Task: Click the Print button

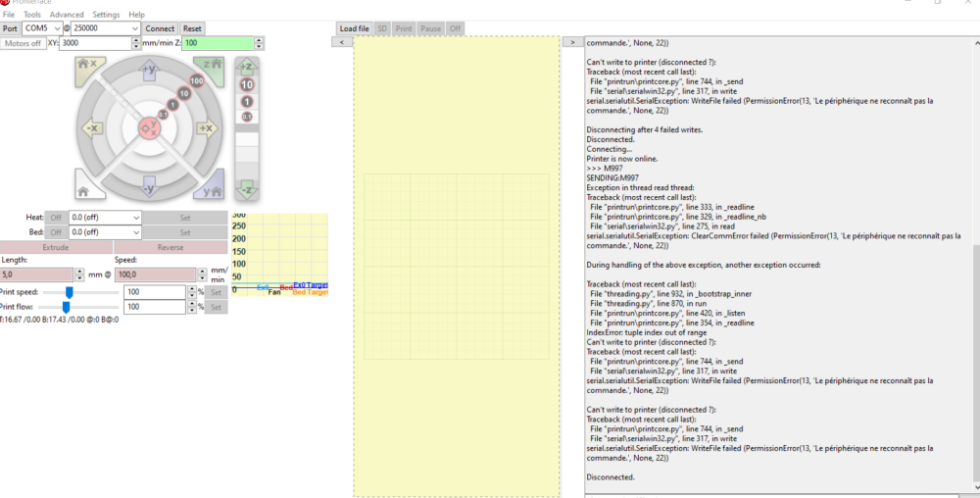Action: (404, 28)
